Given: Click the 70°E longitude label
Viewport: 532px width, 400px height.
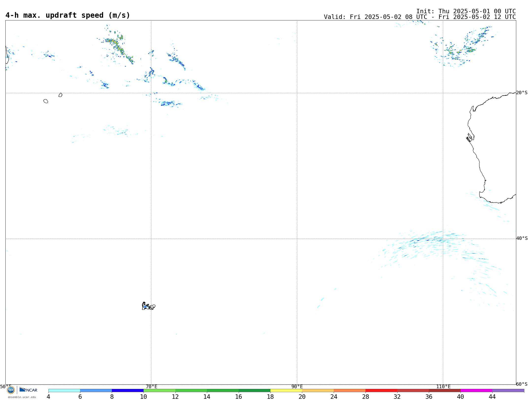Looking at the screenshot, I should 151,386.
